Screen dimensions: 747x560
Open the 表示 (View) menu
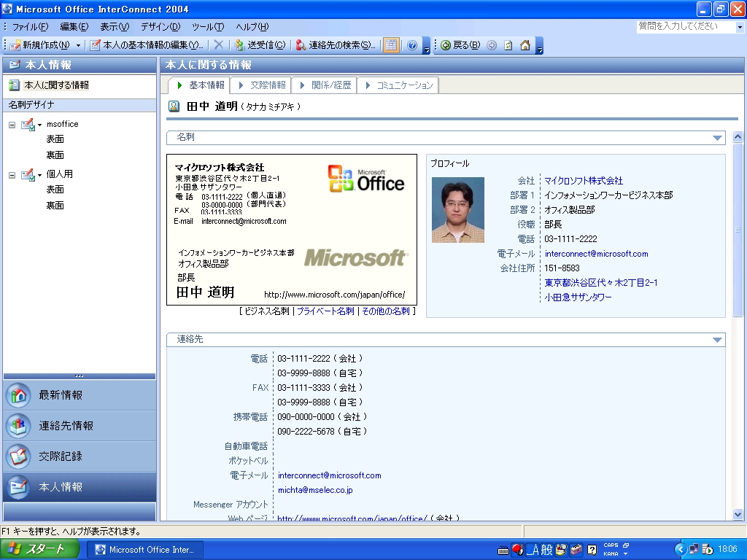(115, 27)
